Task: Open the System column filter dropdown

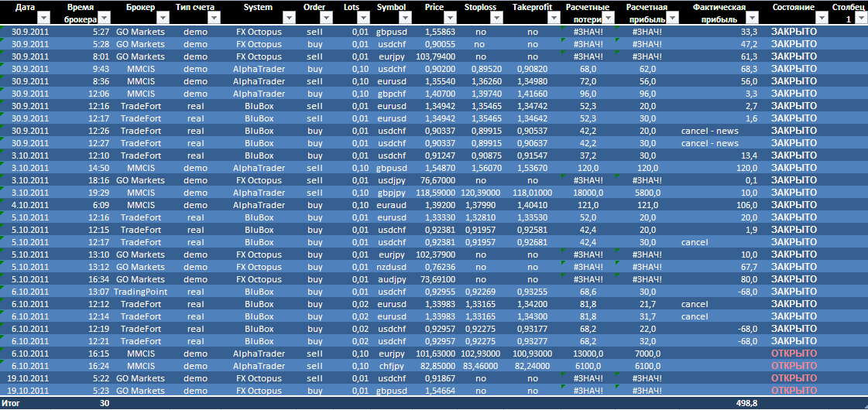Action: pos(290,19)
